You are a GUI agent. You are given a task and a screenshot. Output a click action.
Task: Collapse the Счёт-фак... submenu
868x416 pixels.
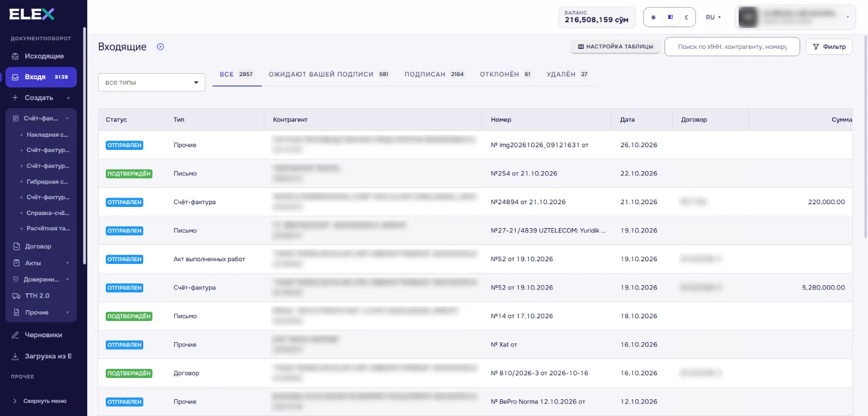[x=67, y=118]
